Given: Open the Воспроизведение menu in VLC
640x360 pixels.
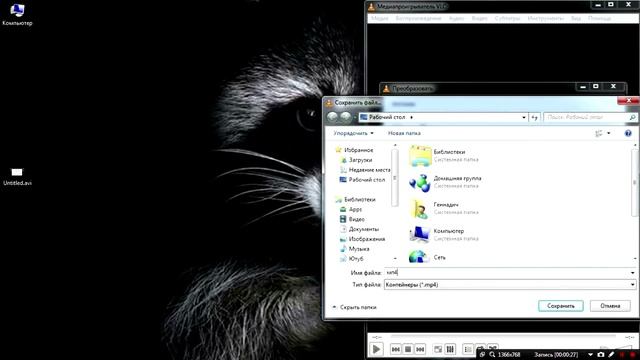Looking at the screenshot, I should (418, 18).
